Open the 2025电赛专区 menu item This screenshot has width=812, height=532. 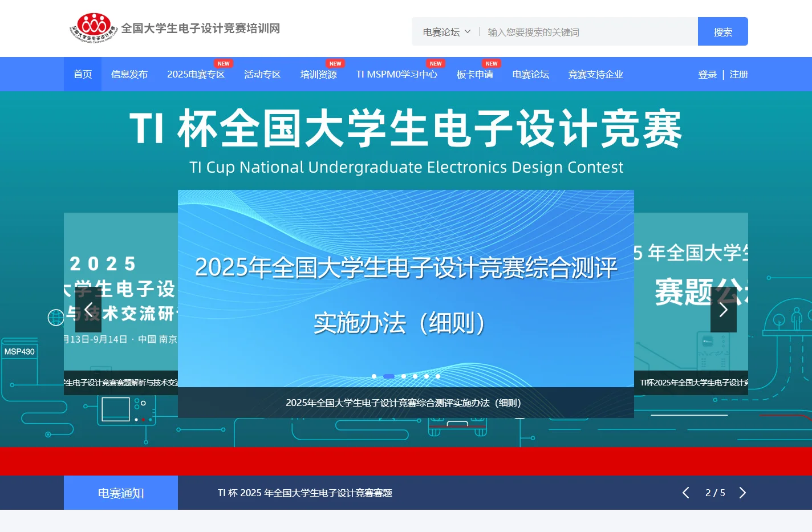click(x=196, y=74)
